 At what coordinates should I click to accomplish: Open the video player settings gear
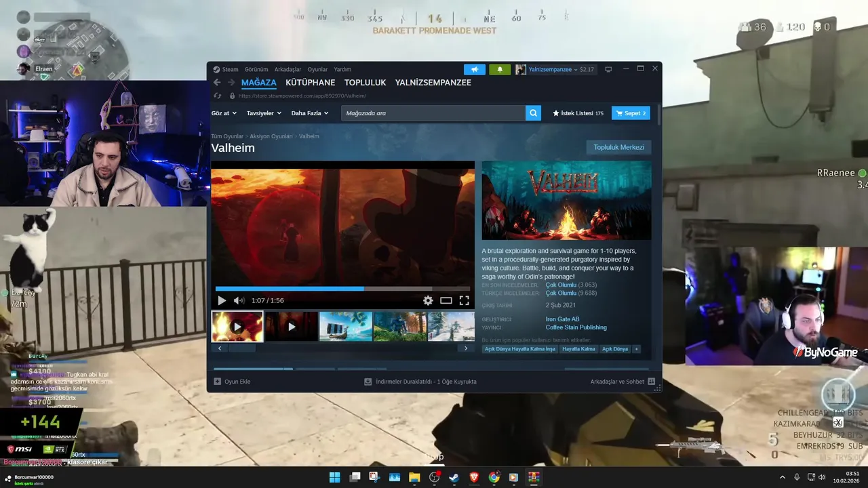(x=428, y=300)
